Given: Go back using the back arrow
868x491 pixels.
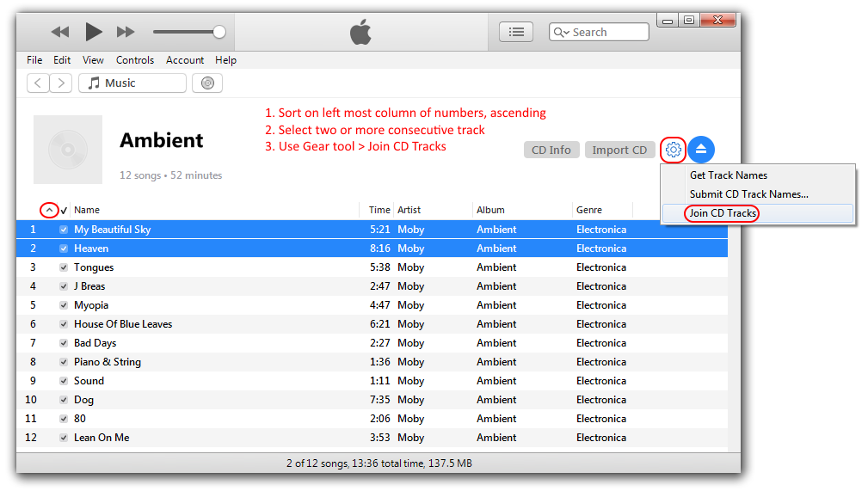Looking at the screenshot, I should pos(38,83).
